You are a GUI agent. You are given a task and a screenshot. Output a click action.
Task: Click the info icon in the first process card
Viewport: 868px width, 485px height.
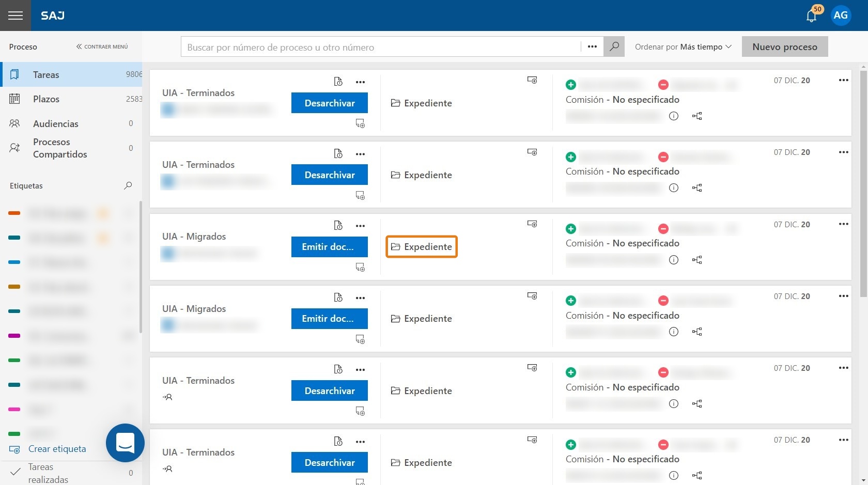click(x=674, y=116)
